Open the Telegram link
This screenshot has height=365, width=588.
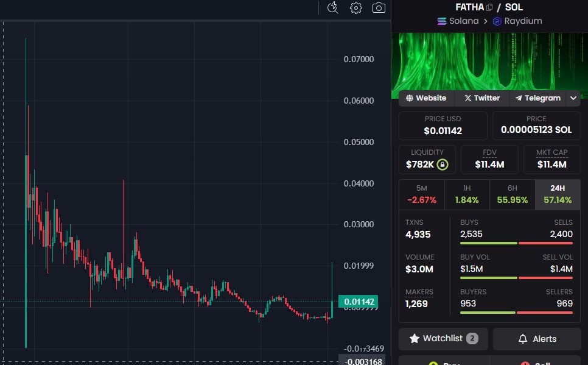538,98
